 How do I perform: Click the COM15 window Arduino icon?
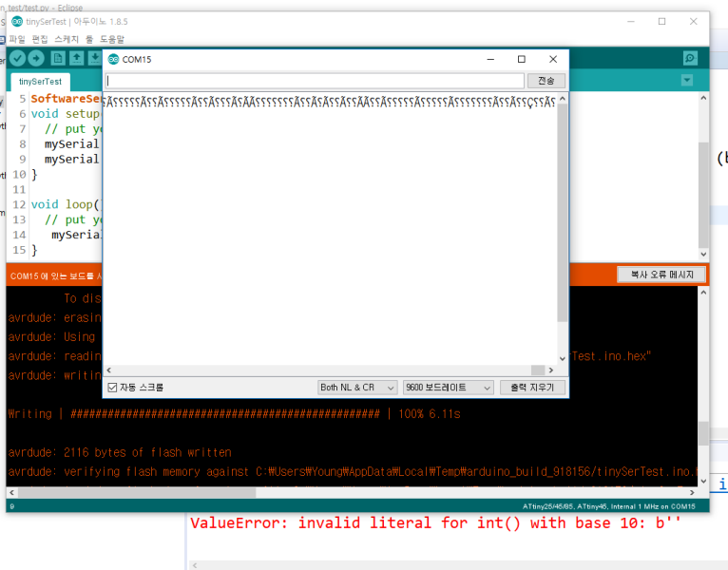pos(113,60)
